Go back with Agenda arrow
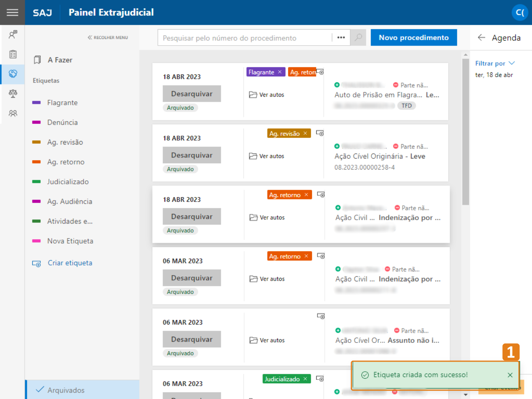 pyautogui.click(x=481, y=37)
